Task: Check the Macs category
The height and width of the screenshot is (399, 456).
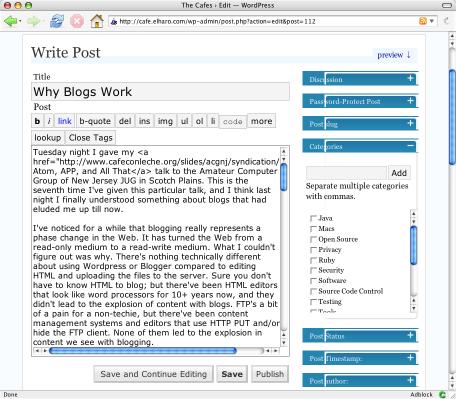Action: click(x=313, y=229)
